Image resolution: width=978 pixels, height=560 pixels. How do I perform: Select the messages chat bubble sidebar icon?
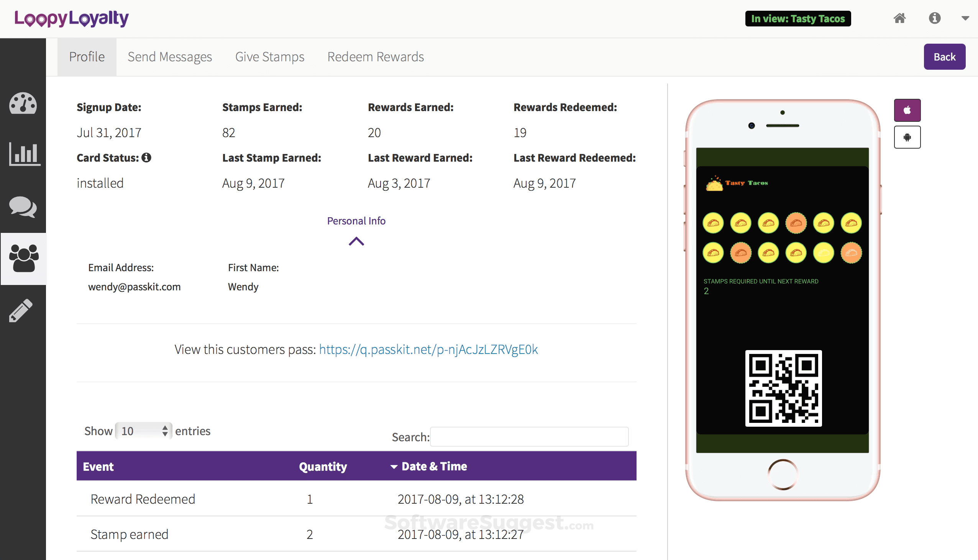[23, 208]
